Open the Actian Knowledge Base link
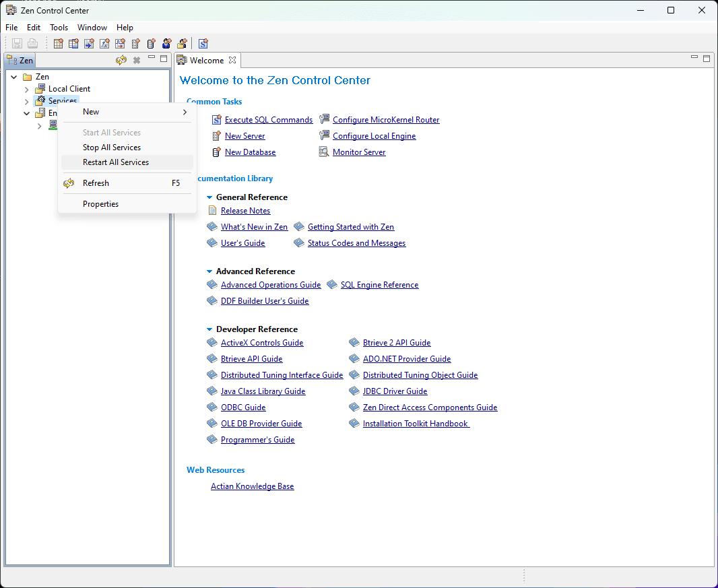The image size is (718, 588). 253,486
